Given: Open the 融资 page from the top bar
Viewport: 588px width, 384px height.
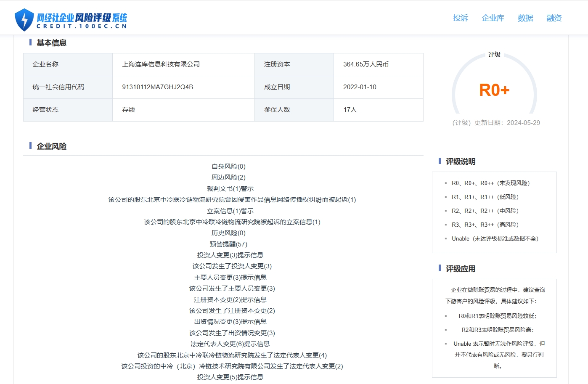Looking at the screenshot, I should pyautogui.click(x=554, y=18).
